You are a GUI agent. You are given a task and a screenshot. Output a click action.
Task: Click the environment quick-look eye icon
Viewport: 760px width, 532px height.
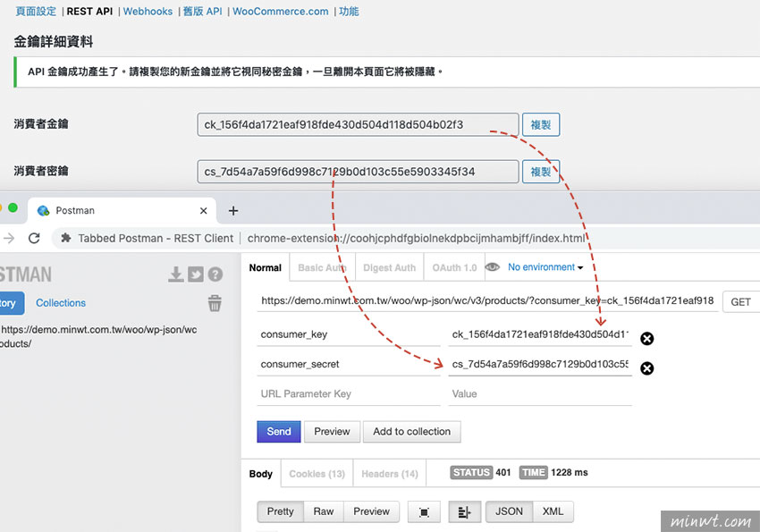coord(493,267)
